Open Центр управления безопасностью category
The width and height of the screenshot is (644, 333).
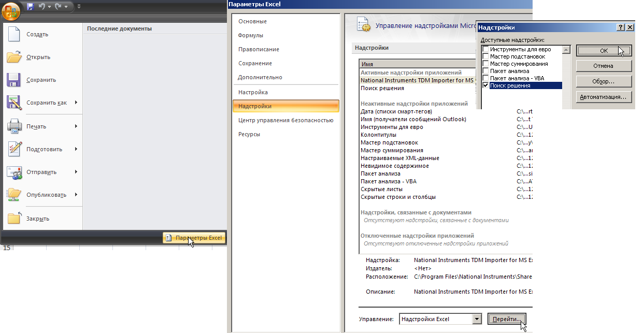(285, 120)
